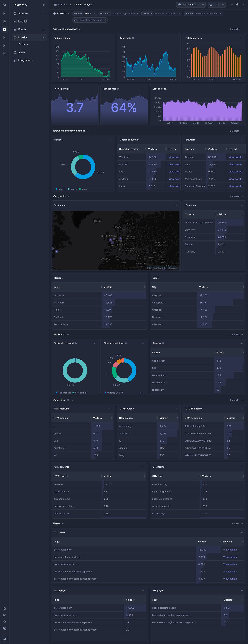Image resolution: width=248 pixels, height=644 pixels.
Task: Open the country filter dropdown
Action: tap(162, 14)
